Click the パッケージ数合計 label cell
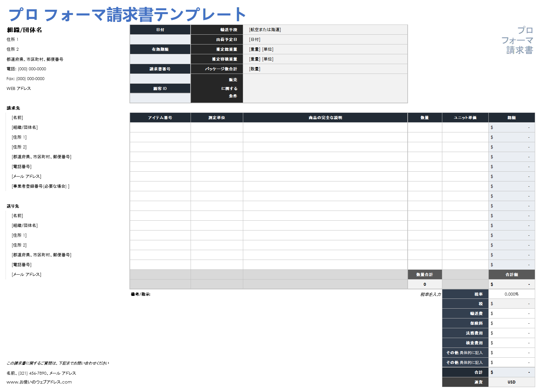541x392 pixels. [x=217, y=69]
